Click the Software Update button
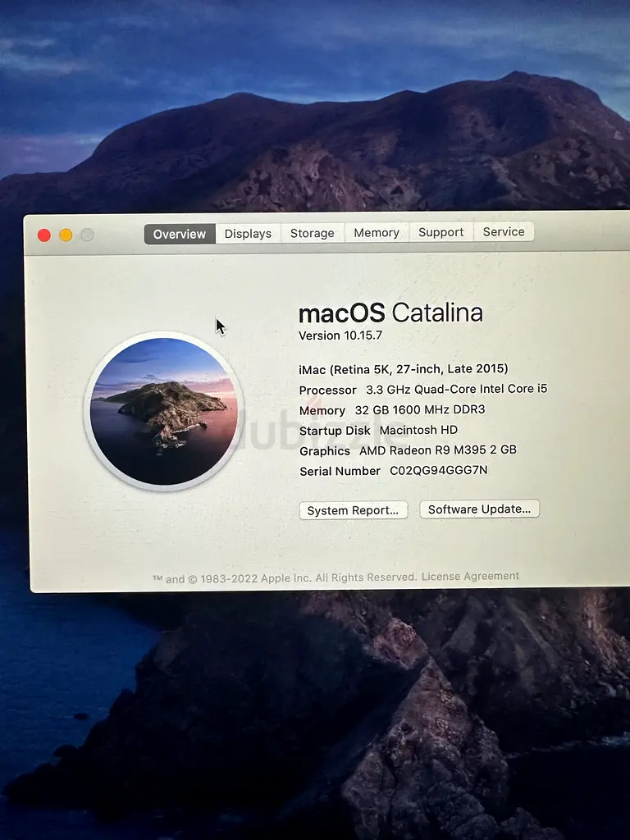 pyautogui.click(x=479, y=509)
